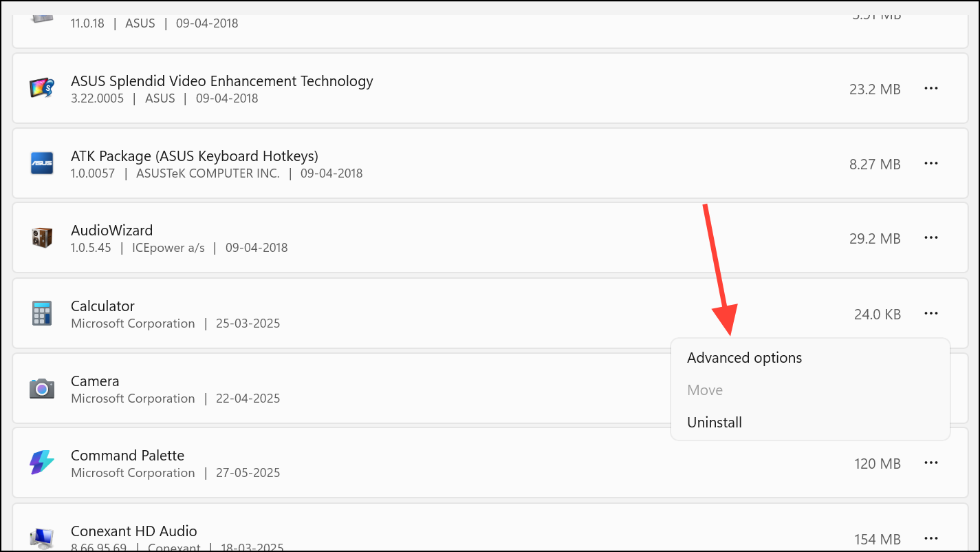Click the '11.0.18' version text in top row

(x=87, y=23)
